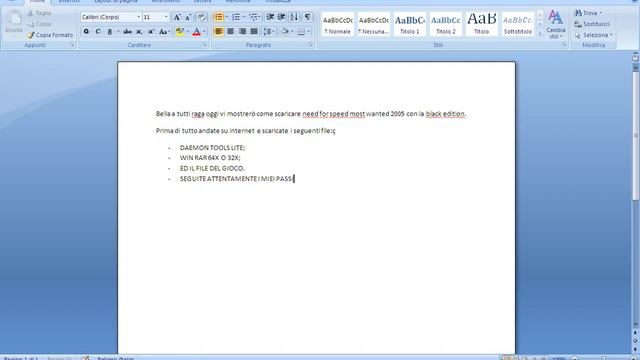640x360 pixels.
Task: Toggle align text left
Action: pos(219,31)
